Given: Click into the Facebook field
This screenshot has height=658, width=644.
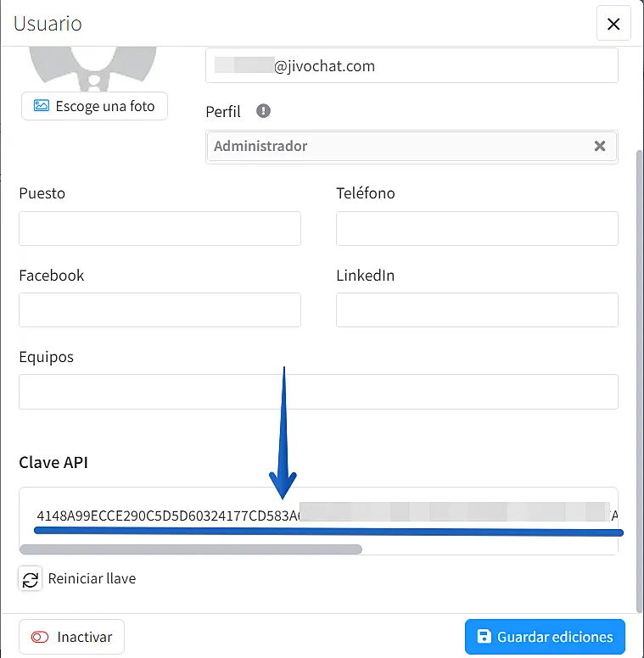Looking at the screenshot, I should 160,310.
